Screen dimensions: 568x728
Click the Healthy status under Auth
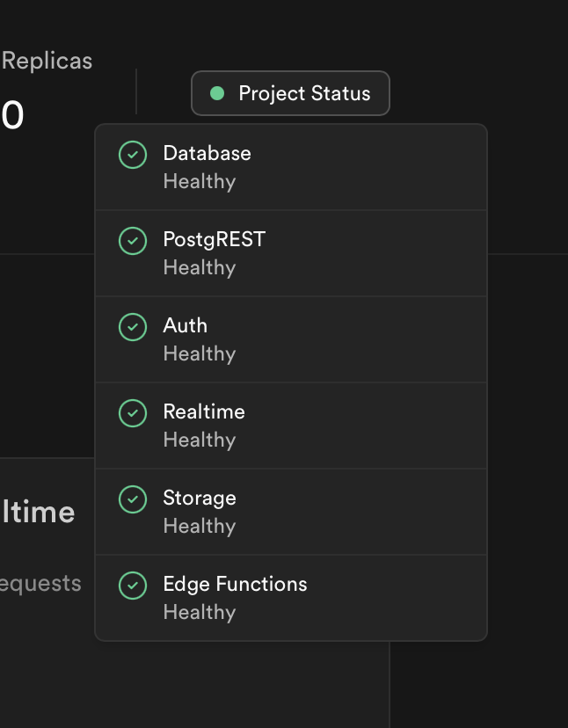click(200, 354)
